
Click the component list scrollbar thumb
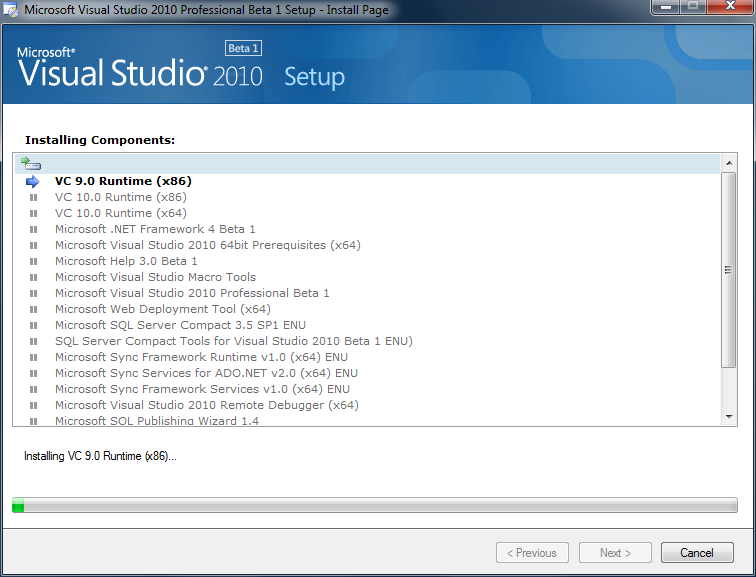point(728,270)
